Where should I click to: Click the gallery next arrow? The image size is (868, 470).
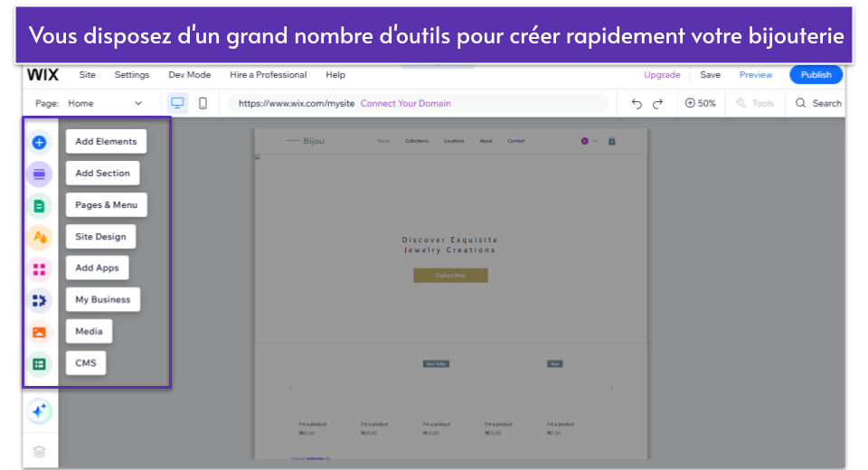[x=612, y=388]
